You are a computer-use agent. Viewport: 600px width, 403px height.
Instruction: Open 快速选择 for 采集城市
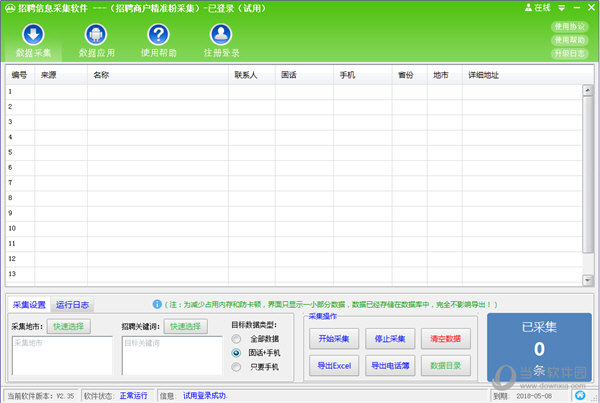tap(69, 325)
